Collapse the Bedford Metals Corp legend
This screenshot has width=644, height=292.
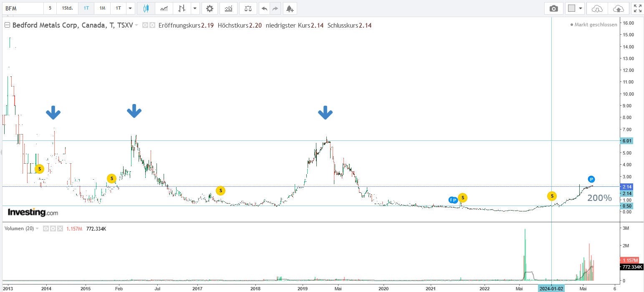[x=7, y=25]
